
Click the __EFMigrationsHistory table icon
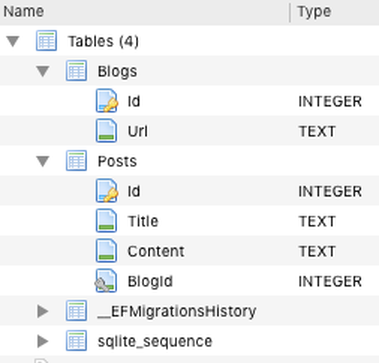[76, 310]
